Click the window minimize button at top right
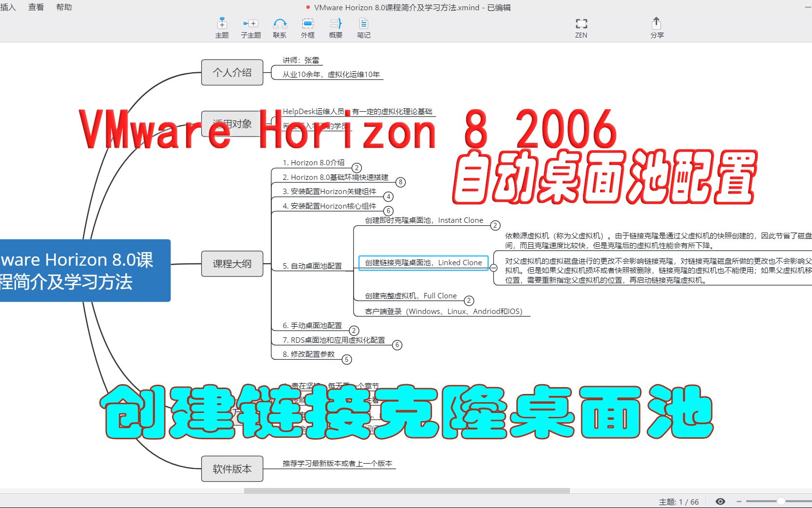 click(x=808, y=7)
